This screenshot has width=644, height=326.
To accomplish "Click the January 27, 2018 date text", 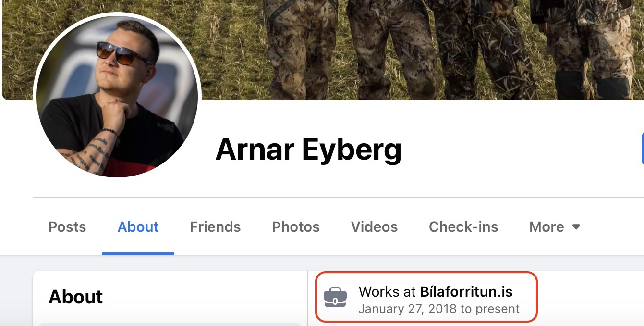I will tap(407, 309).
